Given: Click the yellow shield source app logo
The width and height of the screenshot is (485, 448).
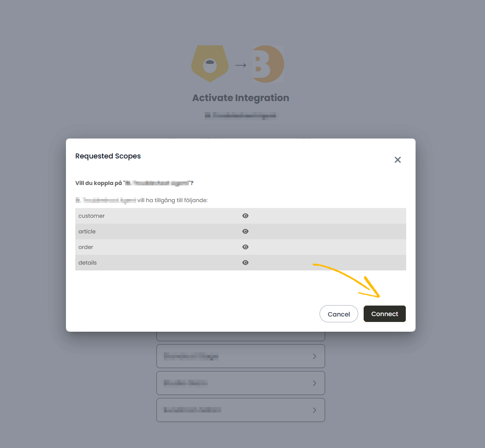Looking at the screenshot, I should [x=210, y=64].
